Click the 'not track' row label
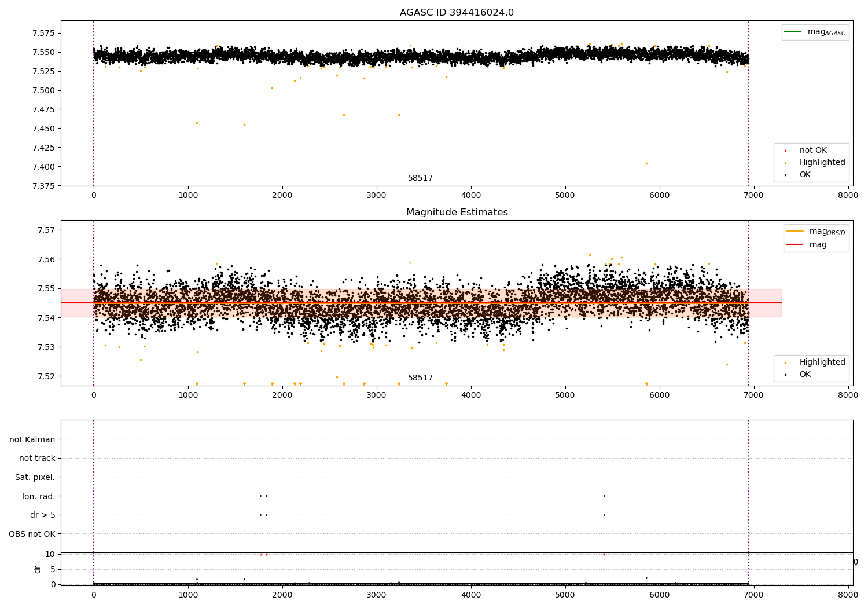 [37, 458]
